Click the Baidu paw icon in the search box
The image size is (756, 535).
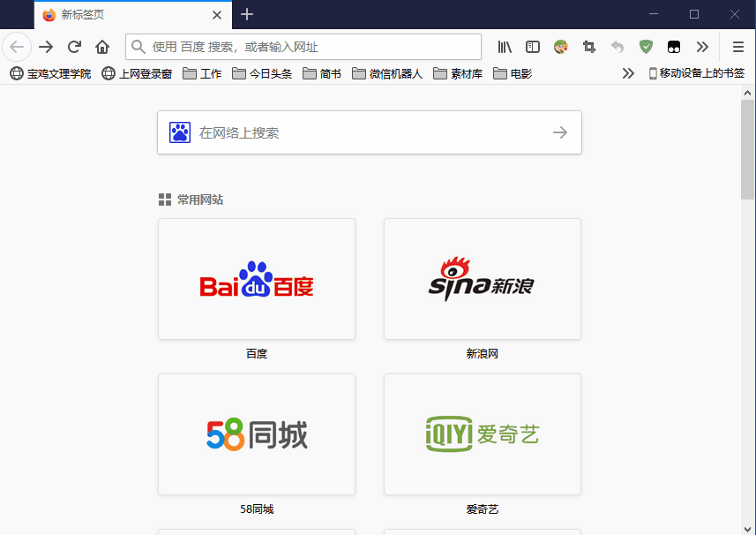click(180, 132)
